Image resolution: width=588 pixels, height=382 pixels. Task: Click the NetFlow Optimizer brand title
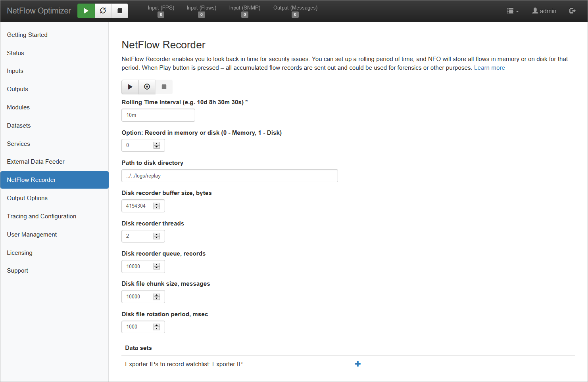coord(39,11)
